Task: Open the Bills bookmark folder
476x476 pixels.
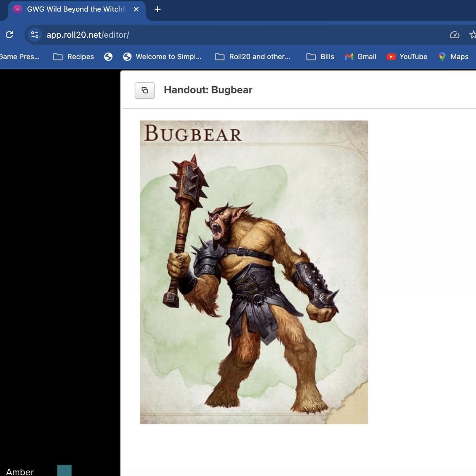Action: point(320,57)
